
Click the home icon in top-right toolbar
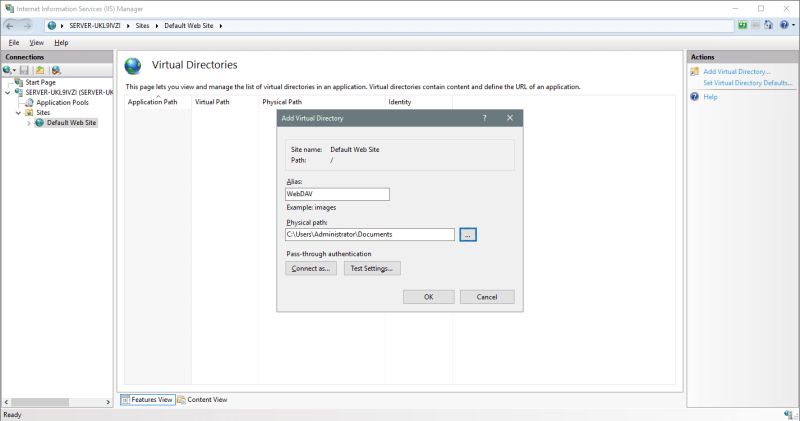click(x=768, y=25)
